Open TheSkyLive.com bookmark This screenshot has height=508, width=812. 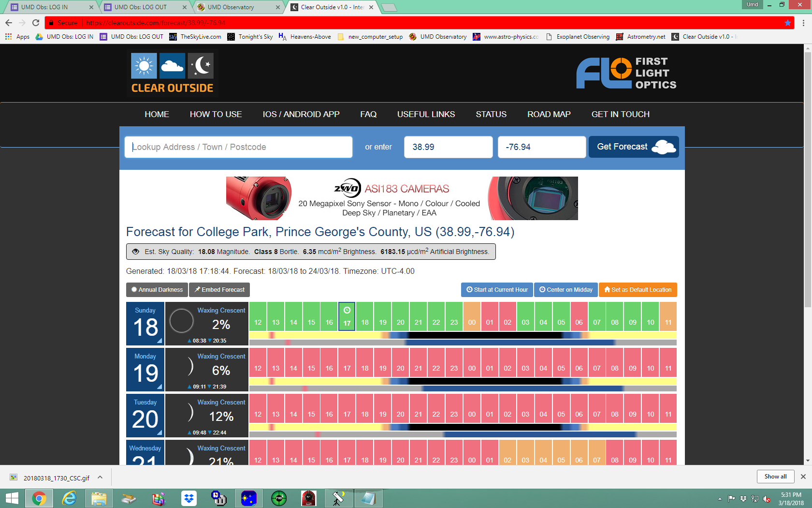click(195, 37)
